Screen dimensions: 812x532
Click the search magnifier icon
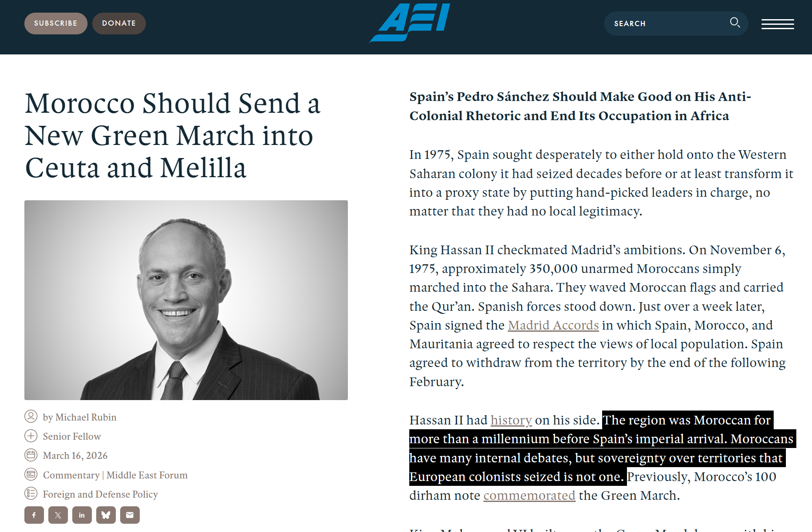735,23
